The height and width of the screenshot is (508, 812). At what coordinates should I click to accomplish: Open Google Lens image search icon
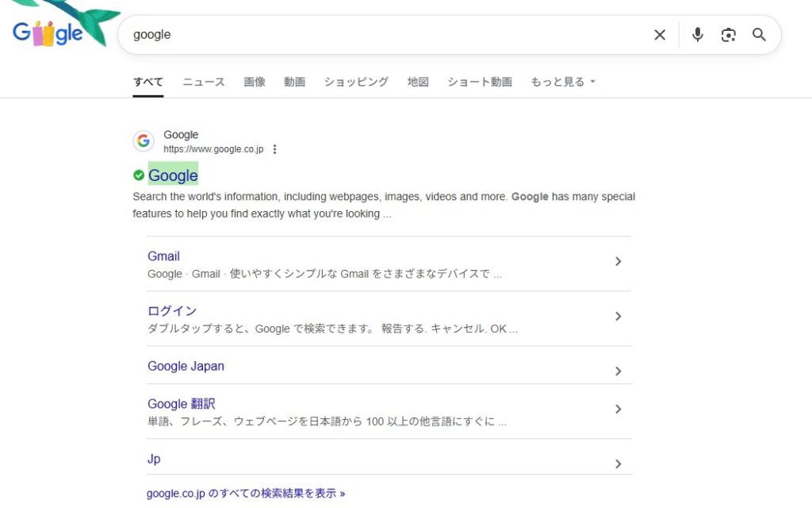[728, 35]
